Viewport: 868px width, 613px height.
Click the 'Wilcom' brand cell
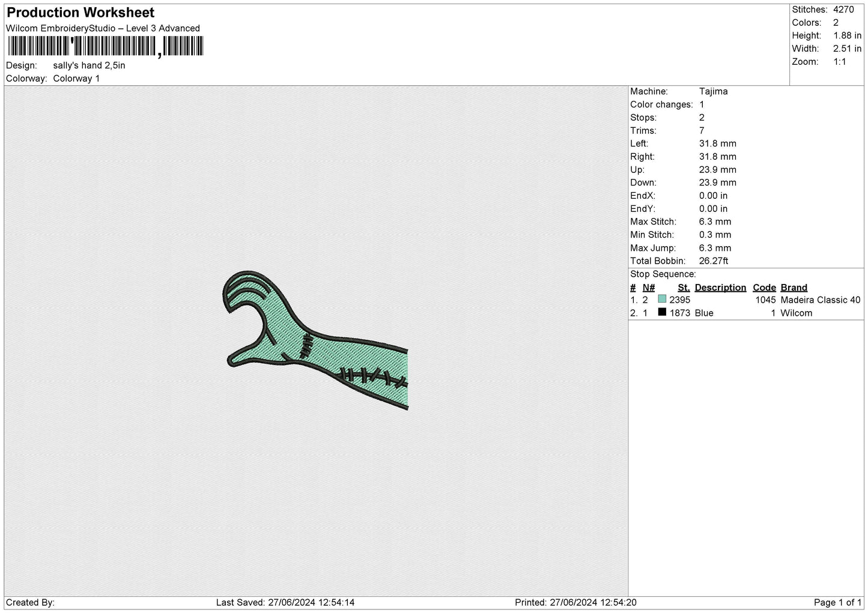coord(796,313)
